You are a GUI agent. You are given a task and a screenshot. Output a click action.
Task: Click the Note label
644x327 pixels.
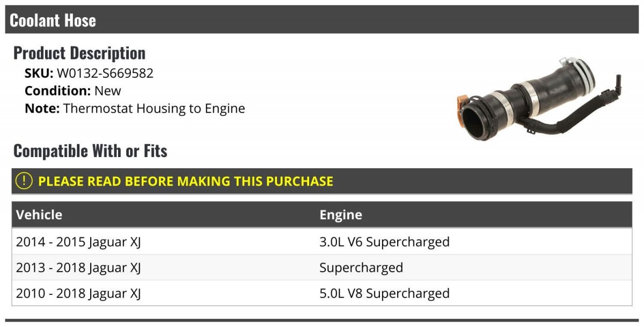click(x=42, y=108)
